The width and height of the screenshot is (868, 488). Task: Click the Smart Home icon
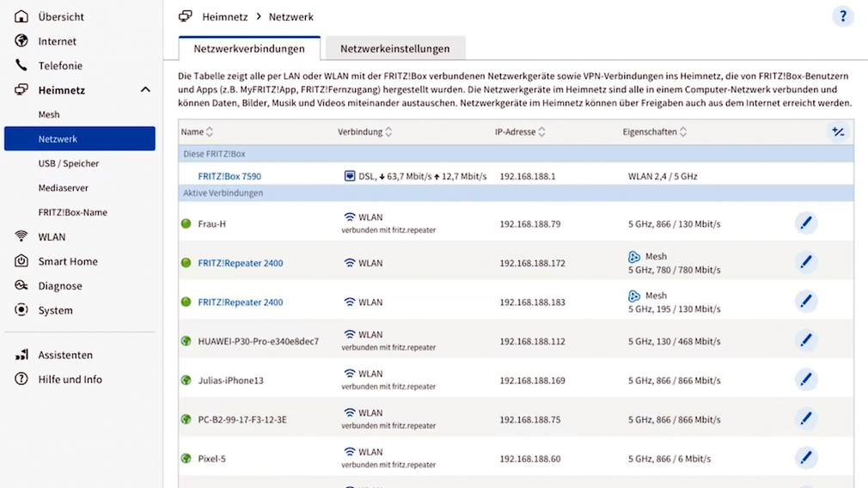(21, 260)
